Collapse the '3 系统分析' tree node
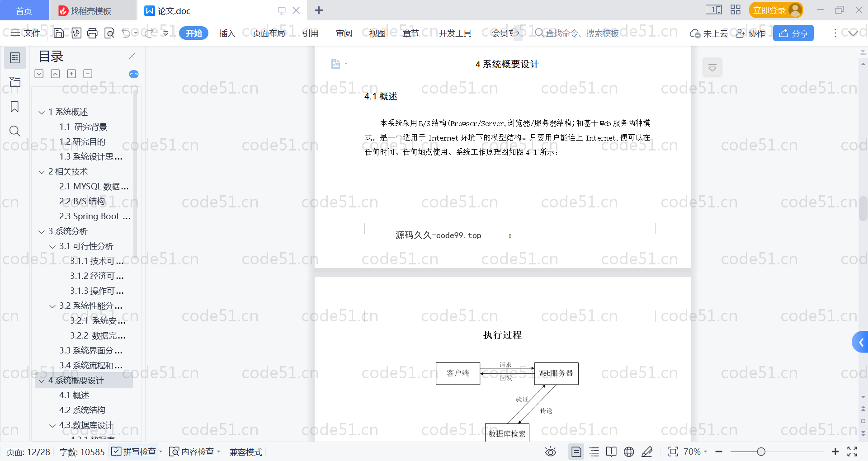The image size is (868, 461). coord(42,231)
